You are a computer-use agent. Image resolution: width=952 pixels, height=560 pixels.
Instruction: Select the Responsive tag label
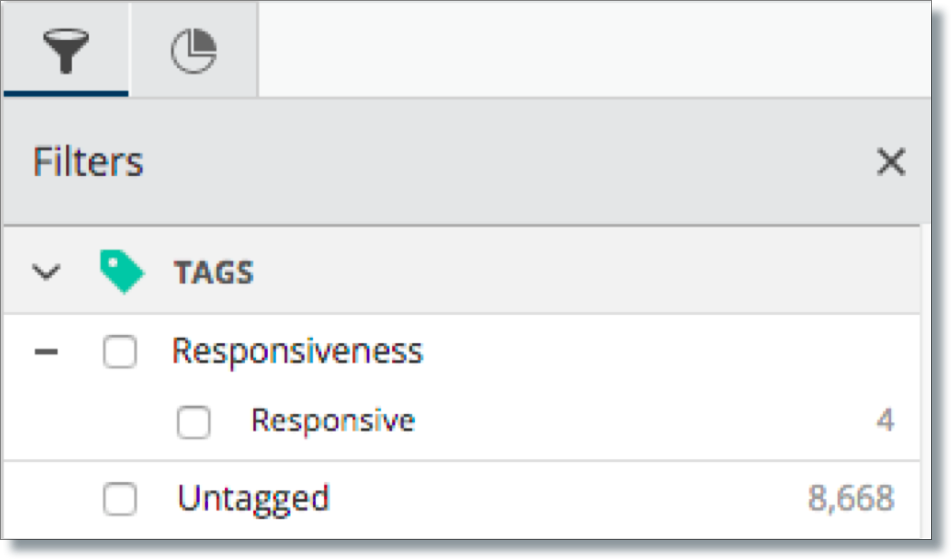pyautogui.click(x=333, y=421)
